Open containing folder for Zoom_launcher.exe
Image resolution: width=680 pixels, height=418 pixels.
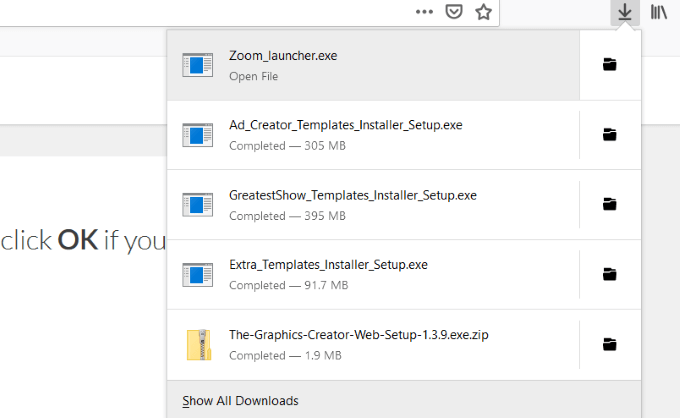pyautogui.click(x=609, y=65)
